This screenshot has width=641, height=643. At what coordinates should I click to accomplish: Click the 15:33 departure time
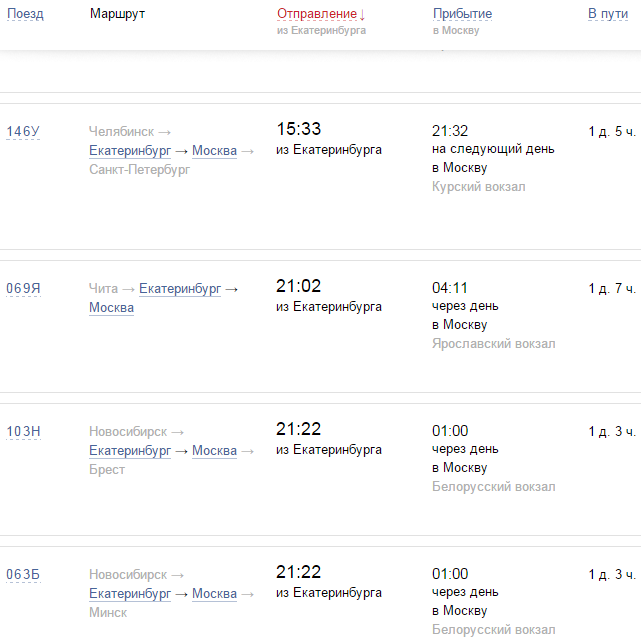pyautogui.click(x=298, y=129)
